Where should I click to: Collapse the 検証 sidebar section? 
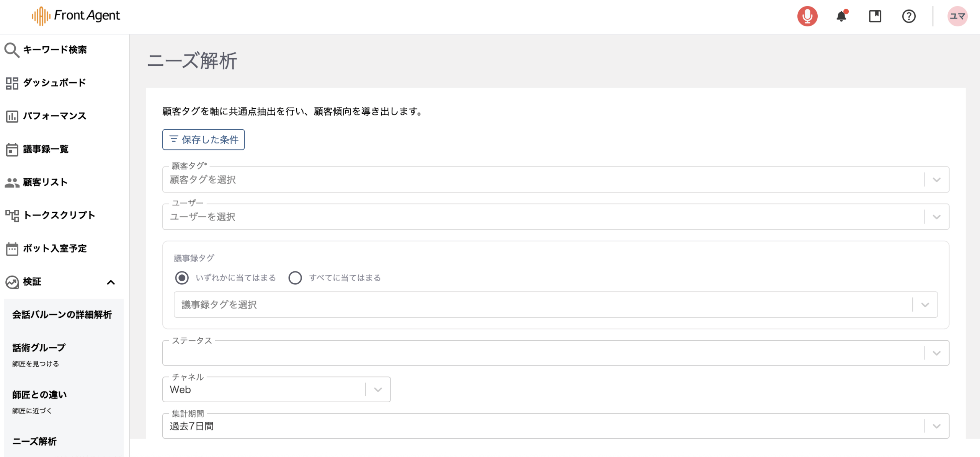pos(111,282)
